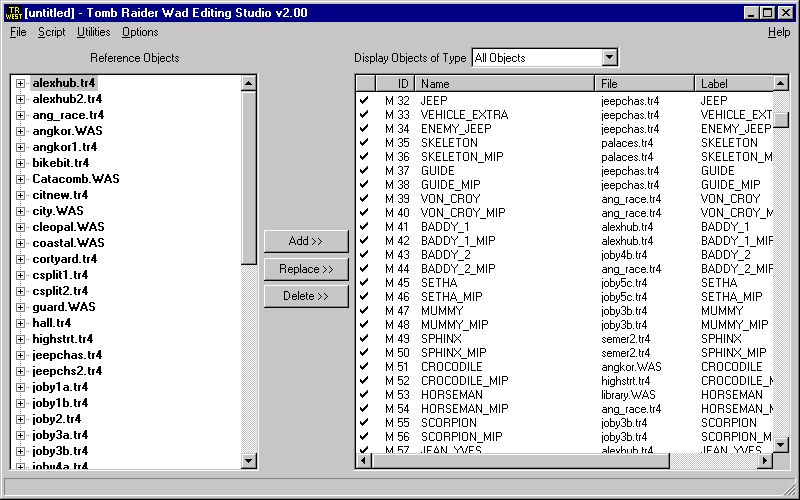800x500 pixels.
Task: Toggle the checkmark for M 51 CROCODILE
Action: (x=364, y=366)
